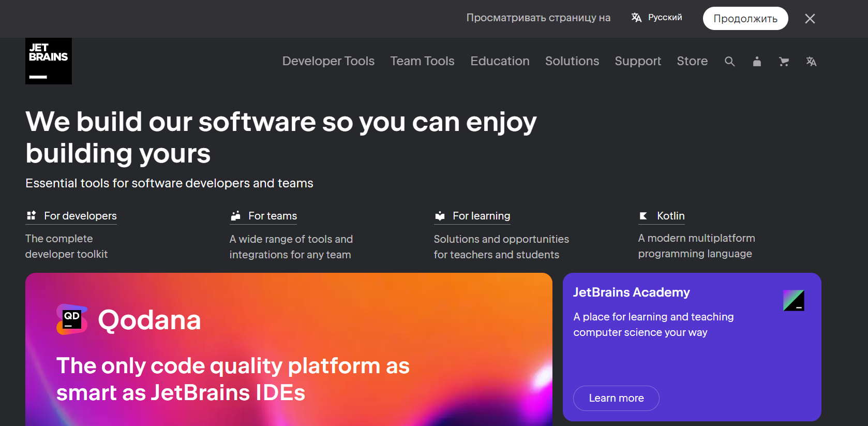Click 'Solutions and opportunities for teachers' text
This screenshot has height=426, width=868.
pyautogui.click(x=501, y=247)
